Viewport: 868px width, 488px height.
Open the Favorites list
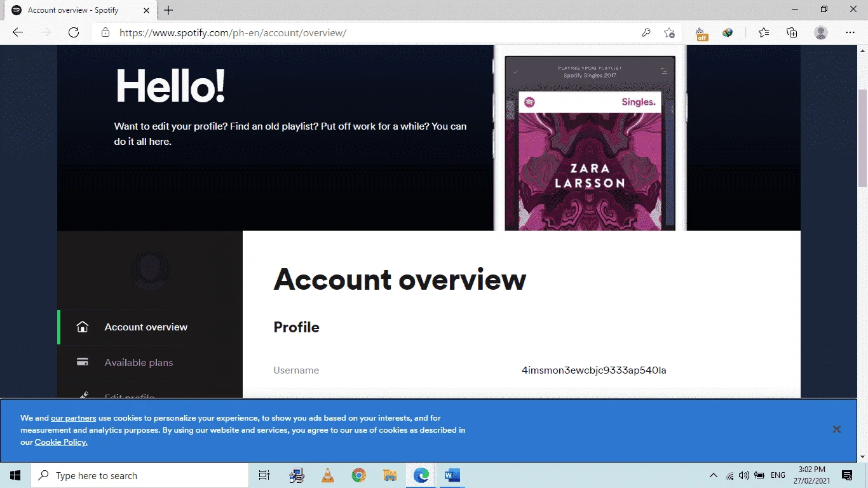(x=764, y=32)
